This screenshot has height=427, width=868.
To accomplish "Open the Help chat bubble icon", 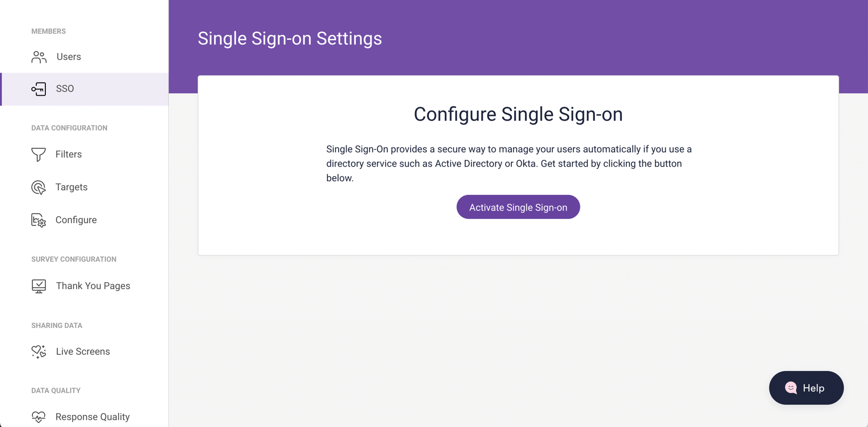I will [x=791, y=388].
